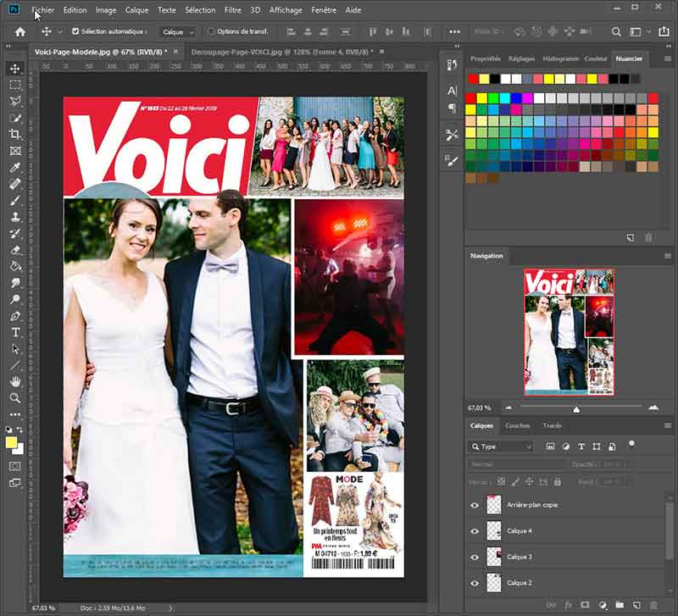Select the Frame tool
The width and height of the screenshot is (678, 616).
15,151
